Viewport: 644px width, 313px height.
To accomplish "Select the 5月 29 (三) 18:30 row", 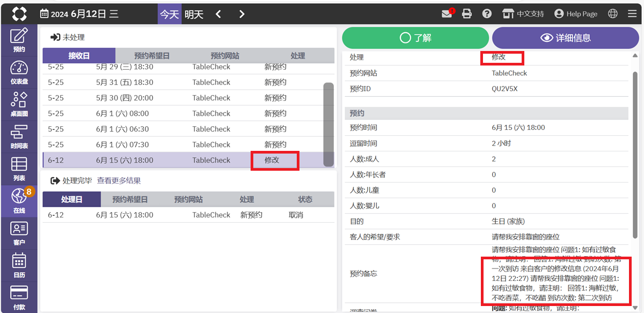I will [182, 68].
